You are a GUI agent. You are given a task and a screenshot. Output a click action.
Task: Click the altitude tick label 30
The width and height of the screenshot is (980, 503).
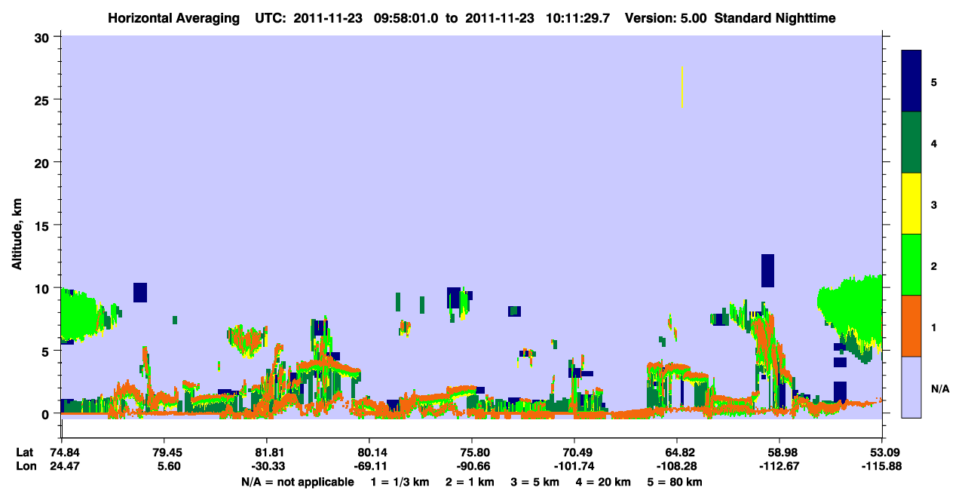click(43, 37)
